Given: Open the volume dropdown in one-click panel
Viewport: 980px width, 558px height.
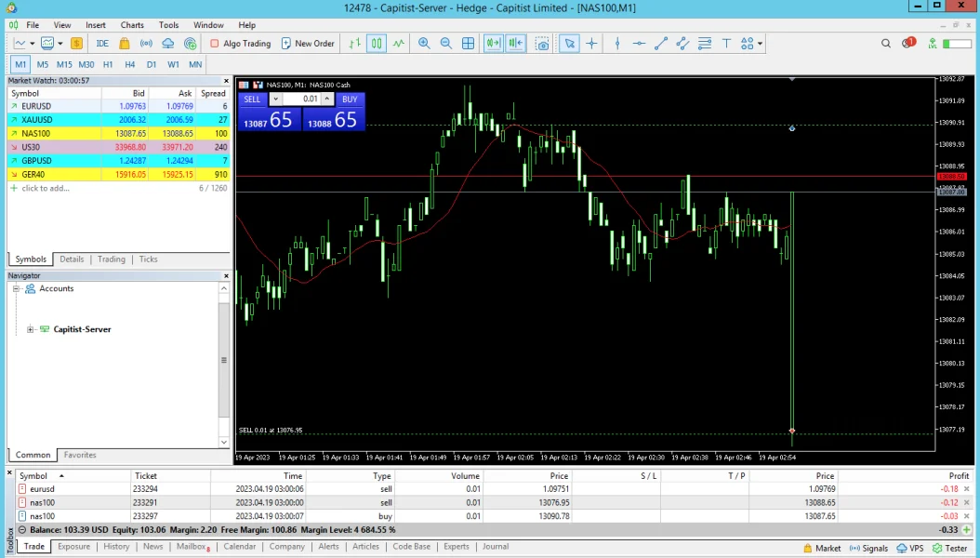Looking at the screenshot, I should click(x=275, y=99).
